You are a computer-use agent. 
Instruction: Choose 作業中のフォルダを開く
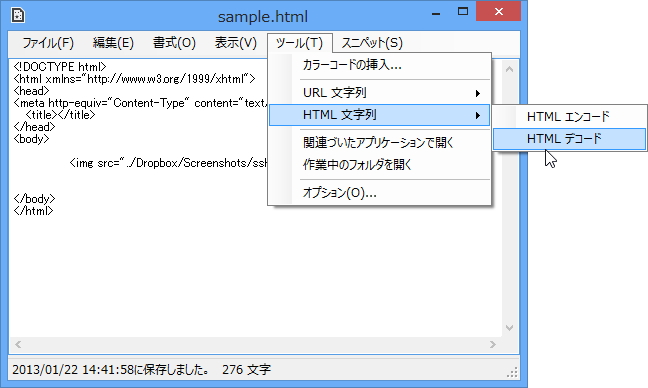(x=379, y=164)
